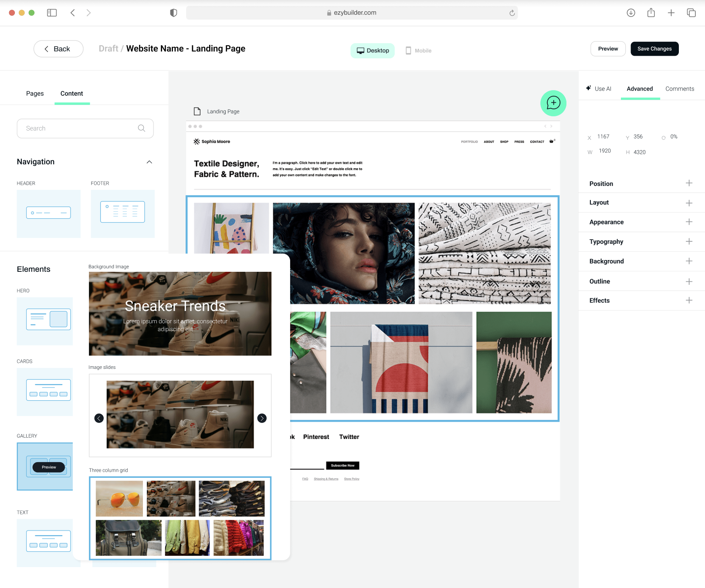
Task: Open the Pages tab
Action: (35, 94)
